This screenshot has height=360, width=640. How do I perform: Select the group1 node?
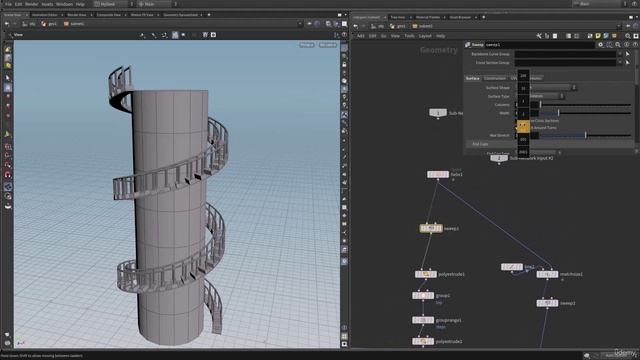tap(423, 296)
